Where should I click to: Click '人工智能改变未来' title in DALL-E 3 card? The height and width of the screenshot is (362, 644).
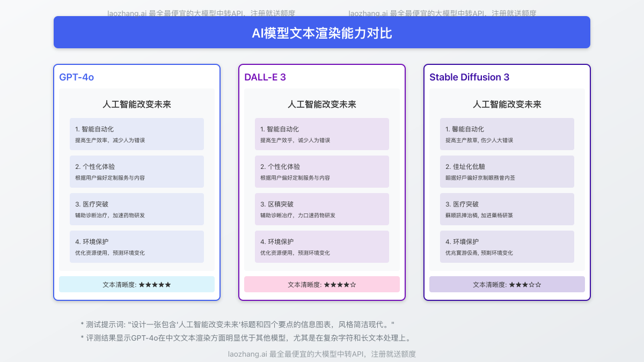[x=322, y=105]
